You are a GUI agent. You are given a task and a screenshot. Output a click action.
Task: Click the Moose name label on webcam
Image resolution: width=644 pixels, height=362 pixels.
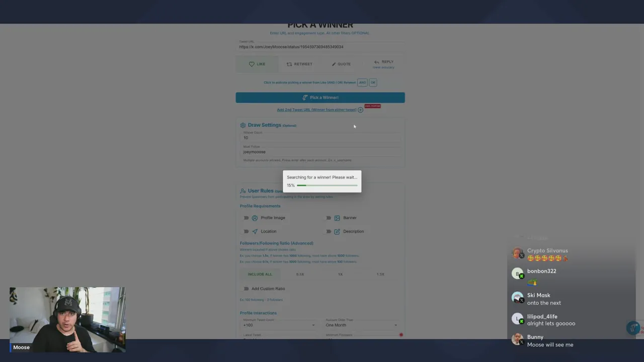(x=21, y=347)
